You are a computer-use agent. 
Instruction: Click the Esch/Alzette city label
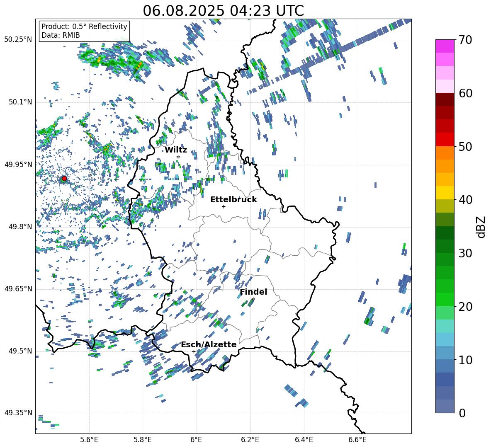pos(209,344)
